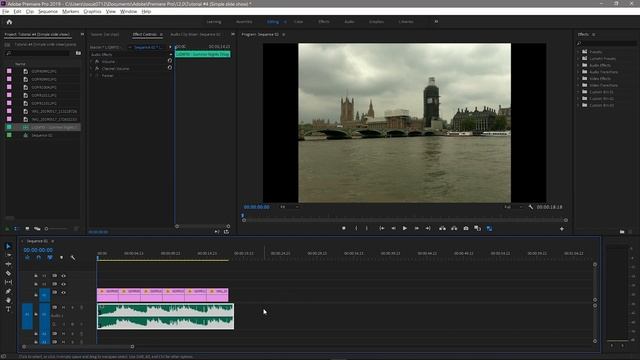
Task: Switch to Effect Controls tab
Action: (x=145, y=34)
